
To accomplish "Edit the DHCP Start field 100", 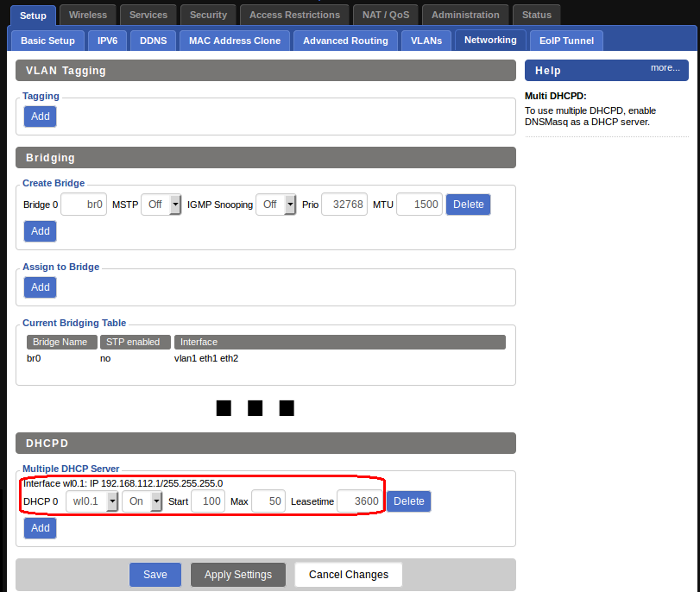I will click(x=208, y=501).
